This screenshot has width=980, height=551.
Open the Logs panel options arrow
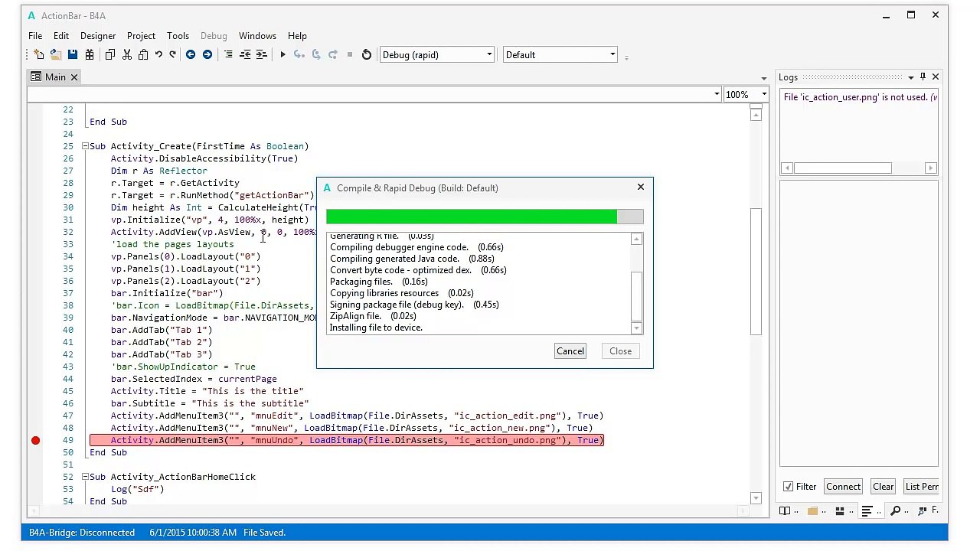[910, 77]
